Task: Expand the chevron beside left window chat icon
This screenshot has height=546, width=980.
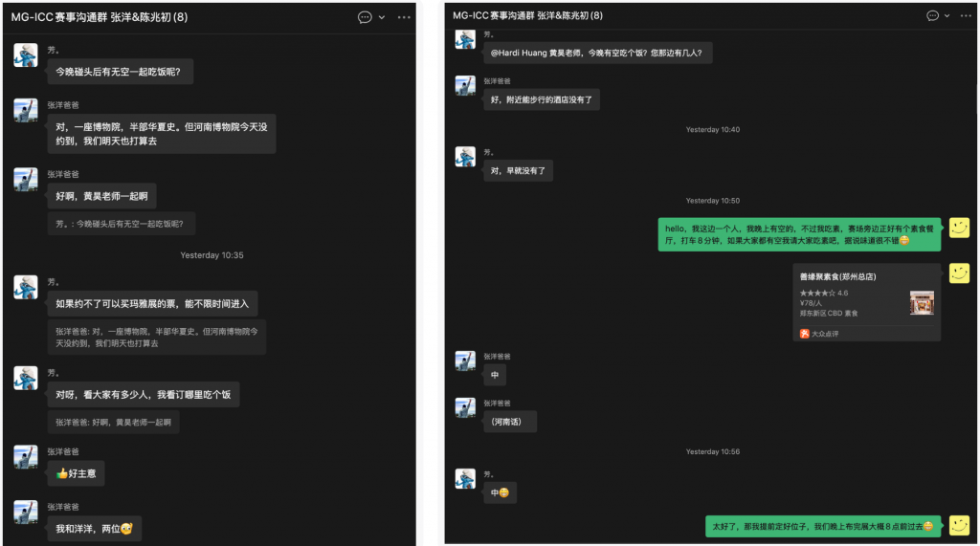Action: [381, 17]
